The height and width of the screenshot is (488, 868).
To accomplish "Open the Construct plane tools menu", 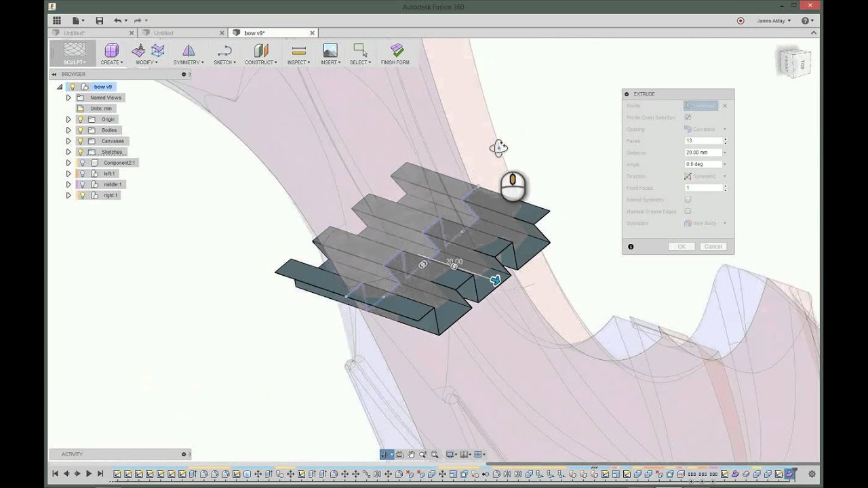I will click(261, 54).
